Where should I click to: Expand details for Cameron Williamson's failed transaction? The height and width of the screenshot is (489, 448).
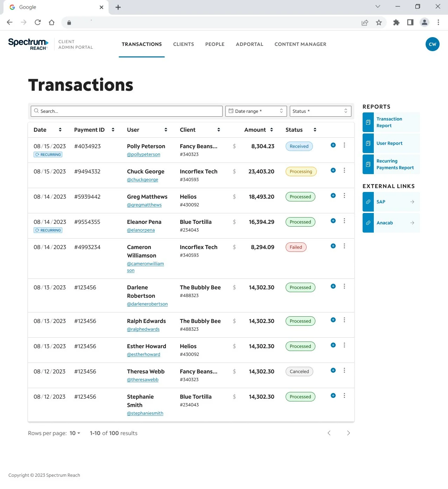click(x=333, y=246)
